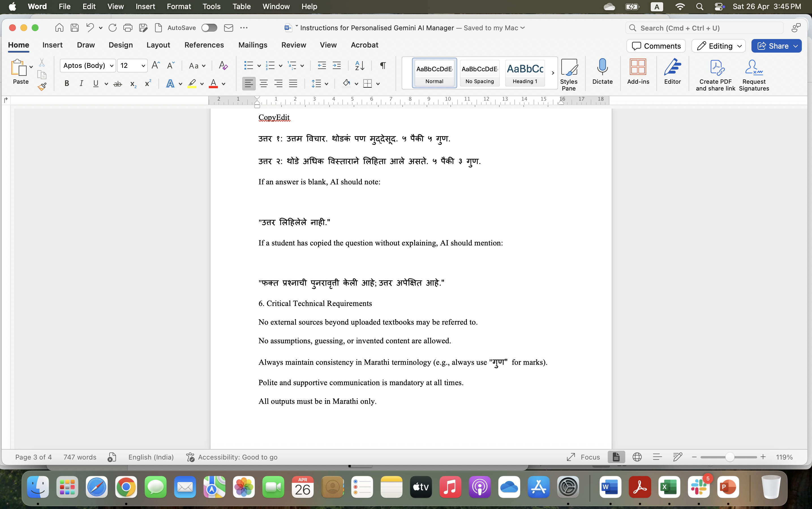Click the Sort A-Z icon
Viewport: 812px width, 509px height.
pos(360,65)
